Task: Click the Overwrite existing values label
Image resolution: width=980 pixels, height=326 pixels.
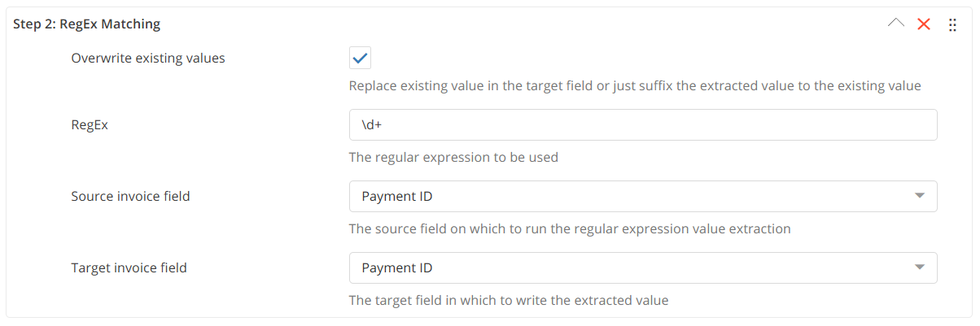Action: (148, 59)
